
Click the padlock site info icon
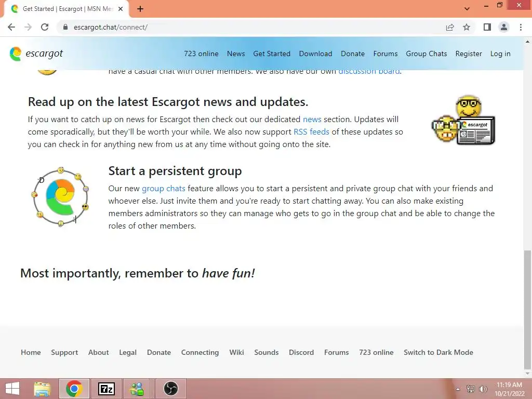tap(65, 27)
